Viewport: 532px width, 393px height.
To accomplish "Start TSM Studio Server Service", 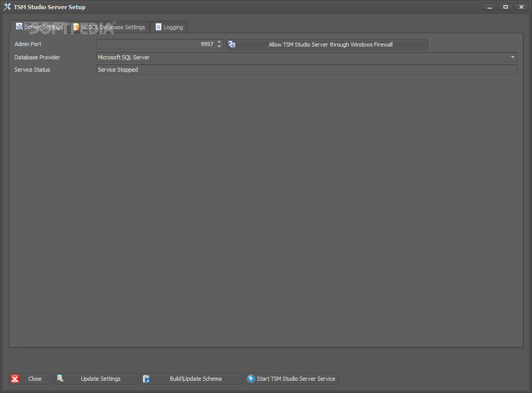I will 292,379.
